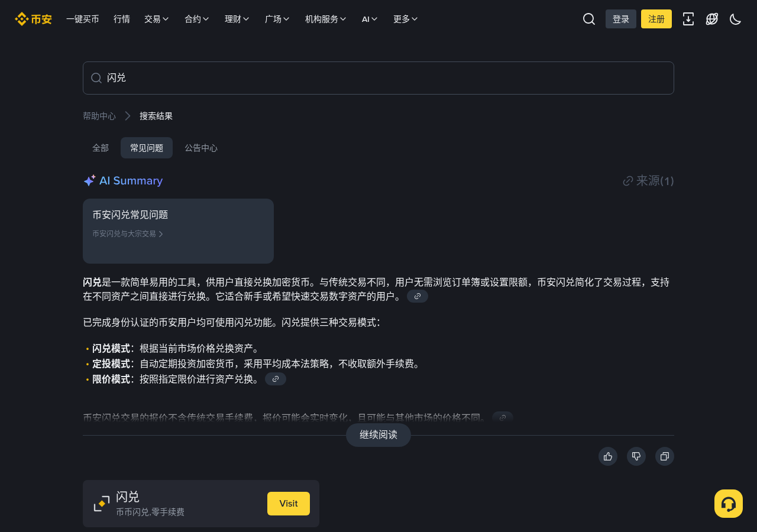The image size is (757, 532).
Task: Click the 登录 button
Action: (621, 19)
